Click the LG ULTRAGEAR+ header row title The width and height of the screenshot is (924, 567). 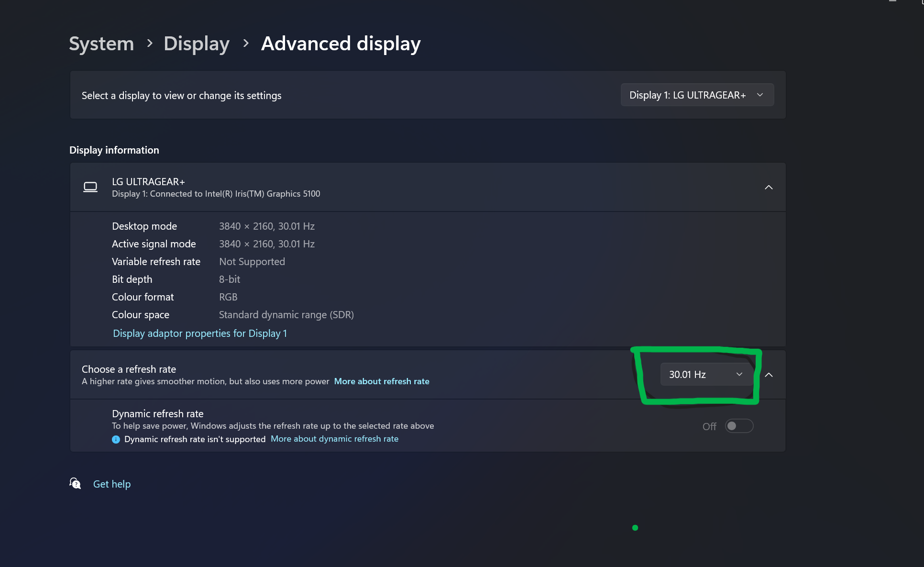[x=148, y=182]
